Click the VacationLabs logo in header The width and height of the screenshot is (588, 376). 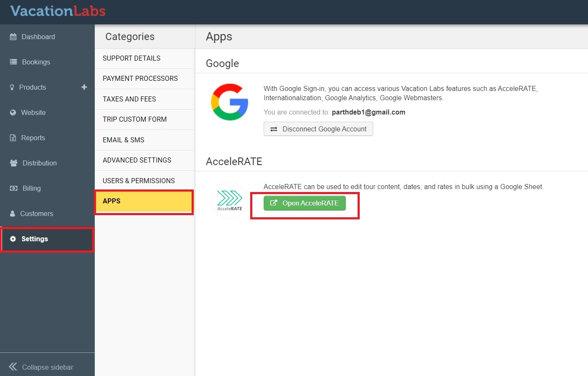pos(58,11)
